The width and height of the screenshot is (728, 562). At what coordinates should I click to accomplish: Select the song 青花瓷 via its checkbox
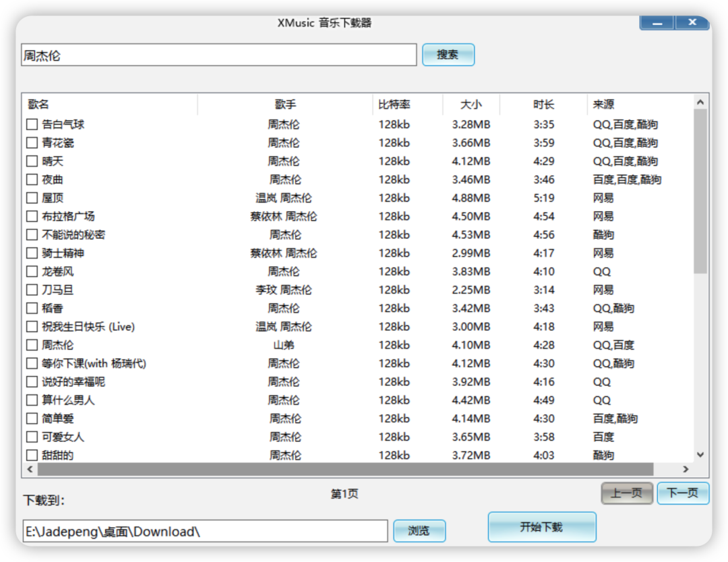(31, 142)
